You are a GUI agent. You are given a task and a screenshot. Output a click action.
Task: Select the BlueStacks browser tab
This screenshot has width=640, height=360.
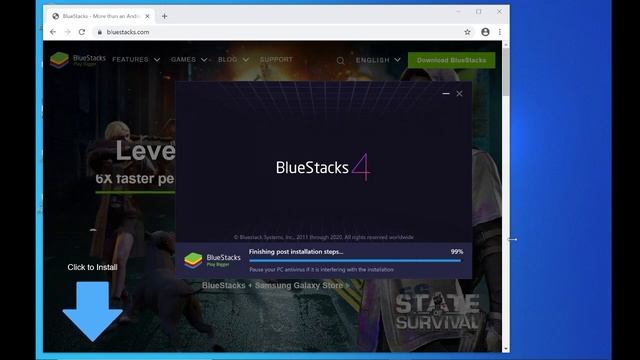pos(101,16)
